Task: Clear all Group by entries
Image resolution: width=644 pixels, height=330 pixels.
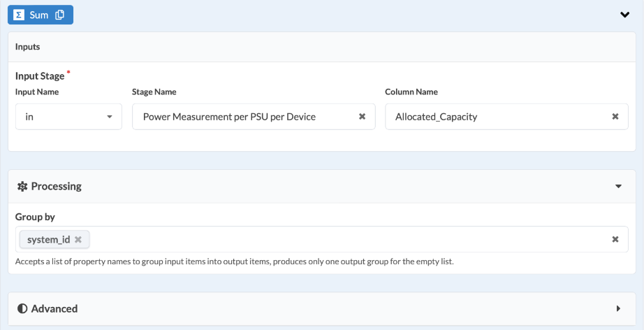Action: 615,239
